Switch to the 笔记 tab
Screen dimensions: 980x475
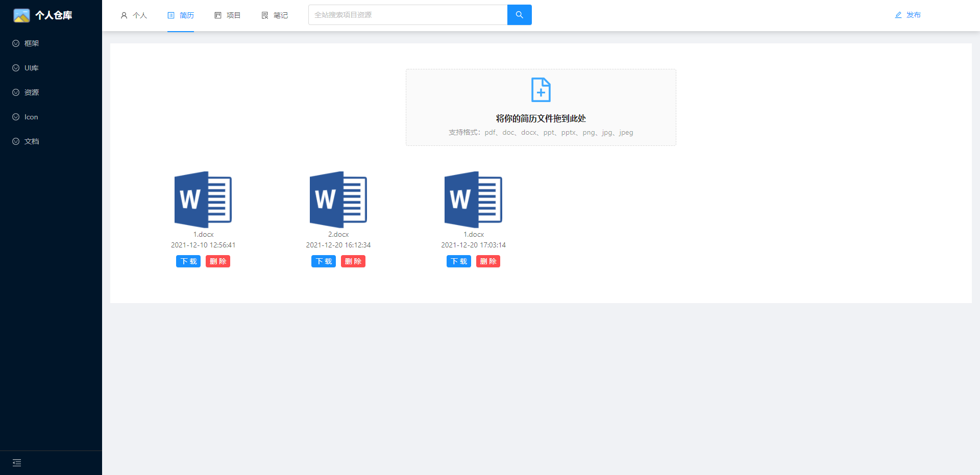tap(274, 15)
